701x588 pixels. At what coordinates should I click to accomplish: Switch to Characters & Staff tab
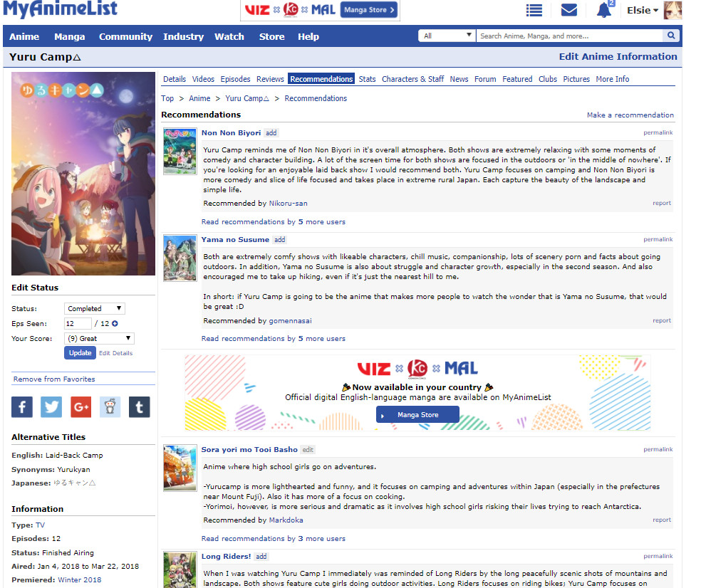click(412, 79)
